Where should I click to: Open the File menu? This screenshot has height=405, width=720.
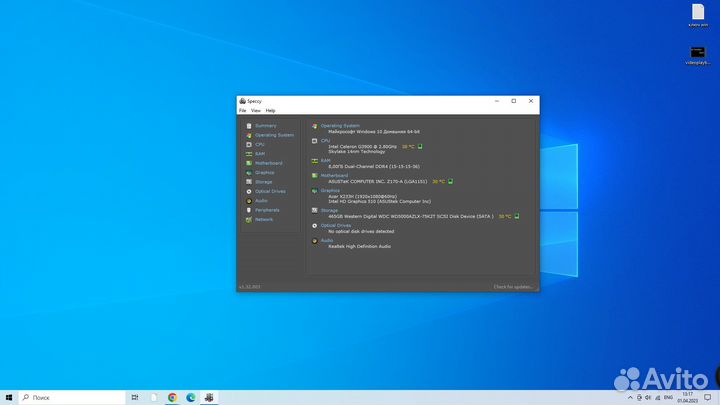pos(242,111)
